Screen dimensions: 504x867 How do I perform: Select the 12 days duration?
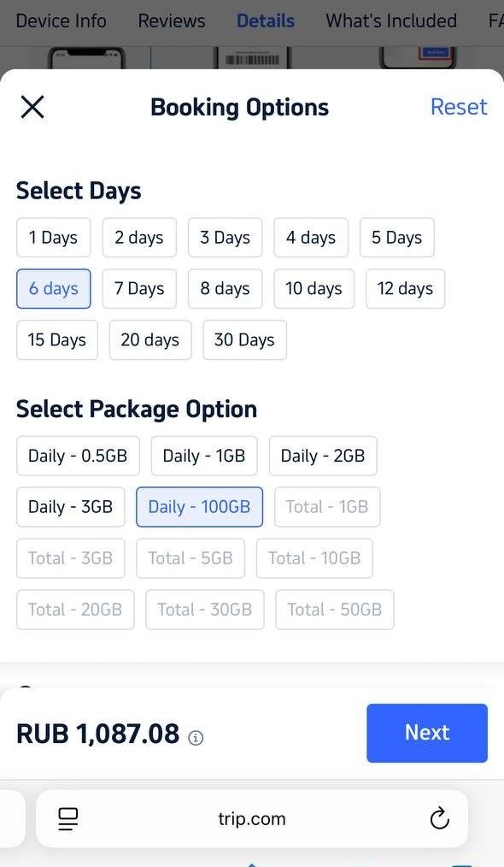click(405, 289)
